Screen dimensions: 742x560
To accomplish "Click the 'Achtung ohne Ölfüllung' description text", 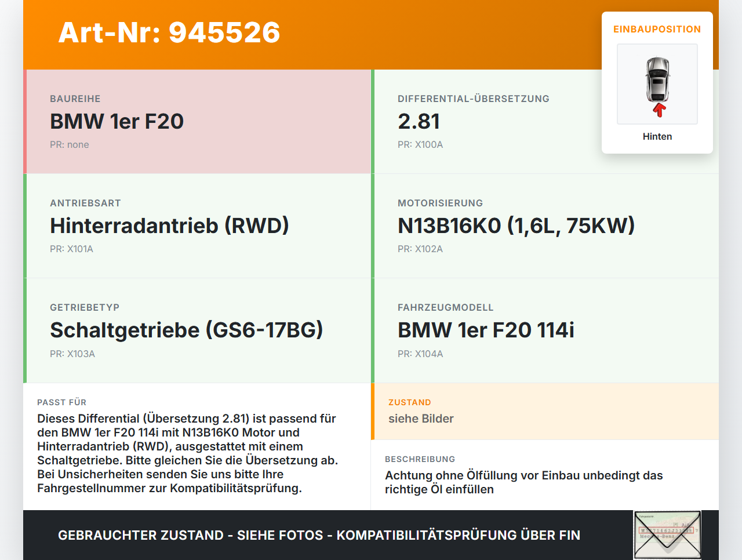I will 524,482.
